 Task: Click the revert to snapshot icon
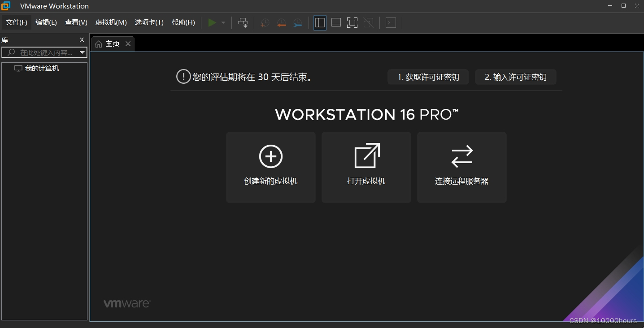click(281, 22)
